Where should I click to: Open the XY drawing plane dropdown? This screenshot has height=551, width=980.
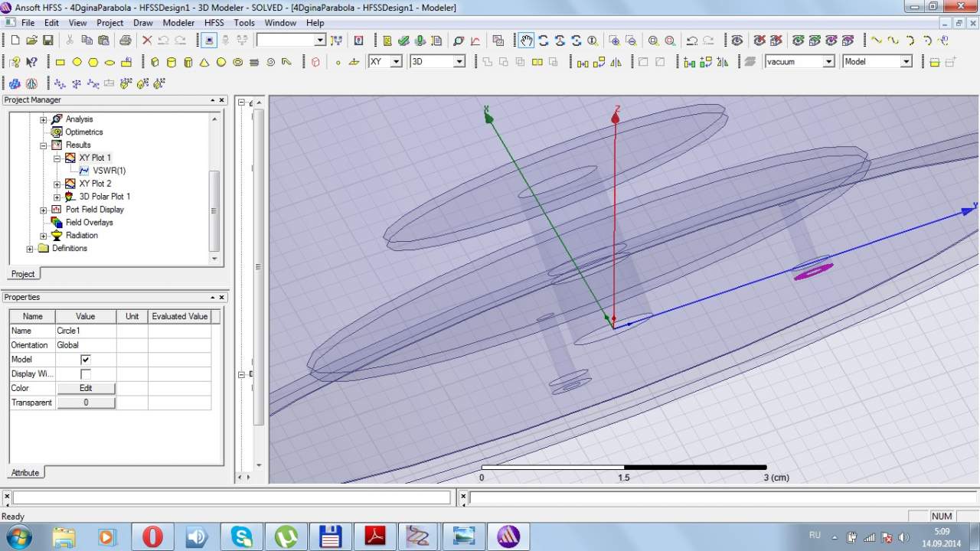396,62
